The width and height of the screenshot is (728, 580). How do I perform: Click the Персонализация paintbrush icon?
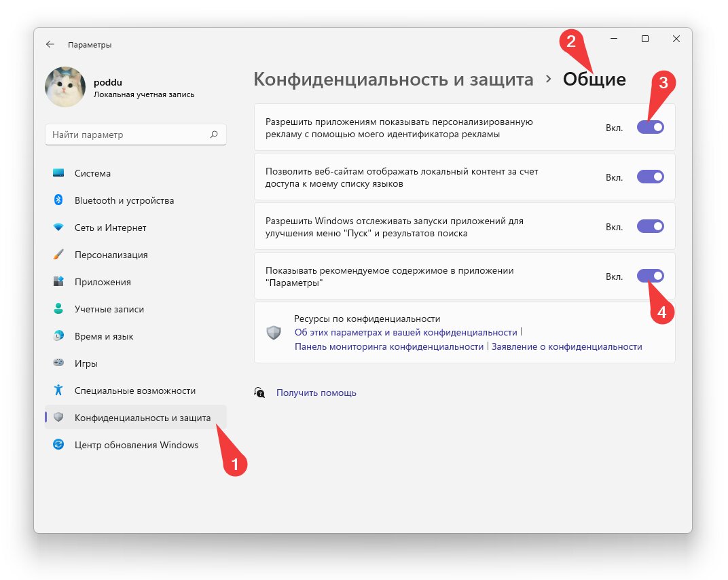click(x=58, y=255)
